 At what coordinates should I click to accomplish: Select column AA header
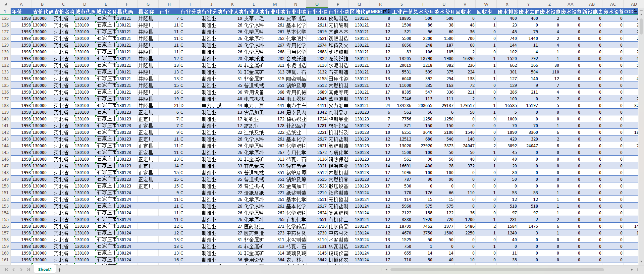(571, 4)
